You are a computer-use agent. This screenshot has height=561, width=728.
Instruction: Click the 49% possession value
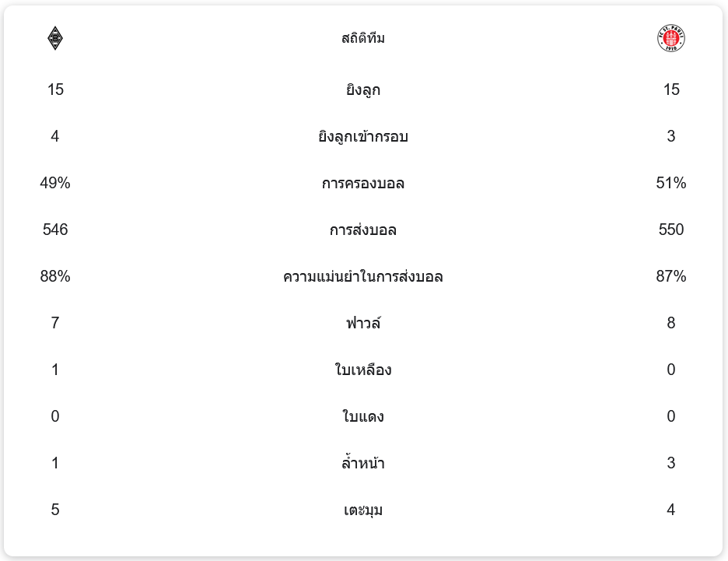pos(55,183)
